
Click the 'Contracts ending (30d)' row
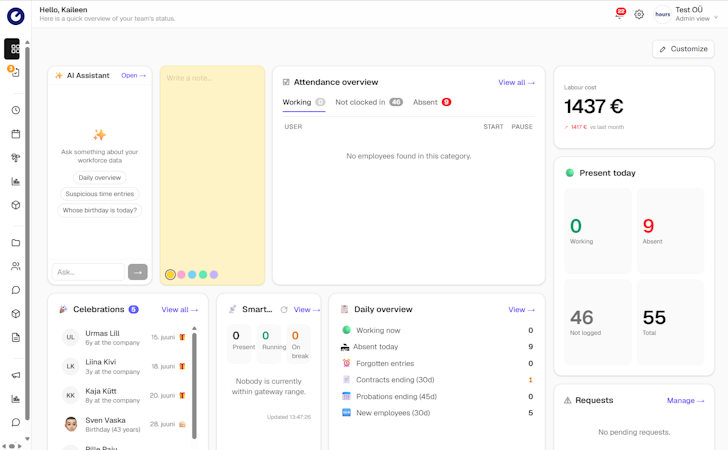click(x=437, y=379)
